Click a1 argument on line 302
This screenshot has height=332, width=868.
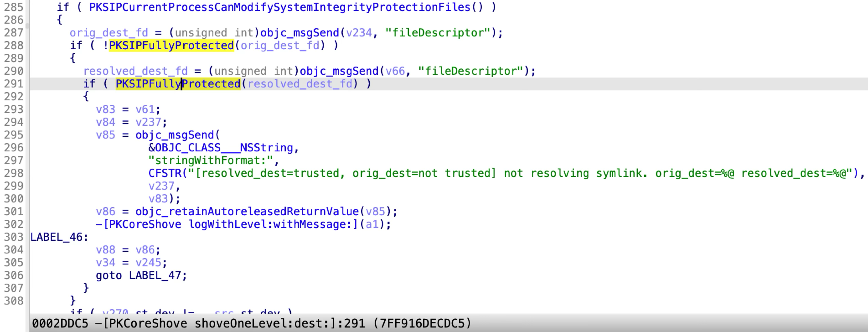click(x=372, y=225)
